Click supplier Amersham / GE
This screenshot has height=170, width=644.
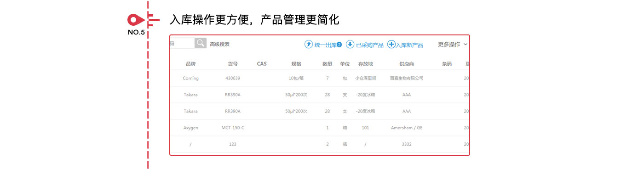pos(407,128)
